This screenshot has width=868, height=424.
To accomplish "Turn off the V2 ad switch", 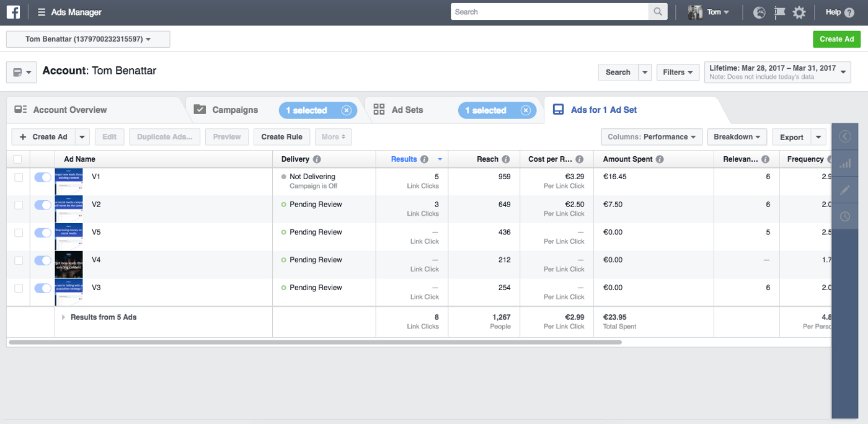I will pos(43,205).
